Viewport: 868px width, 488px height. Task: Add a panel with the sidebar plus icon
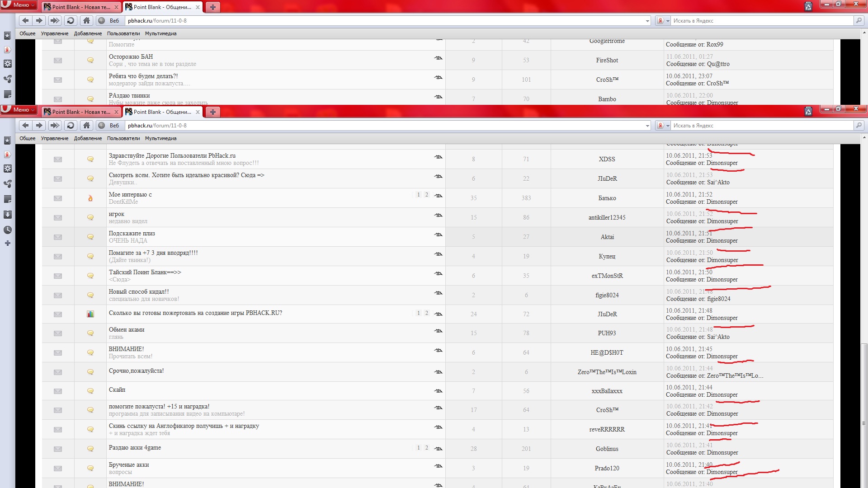8,243
